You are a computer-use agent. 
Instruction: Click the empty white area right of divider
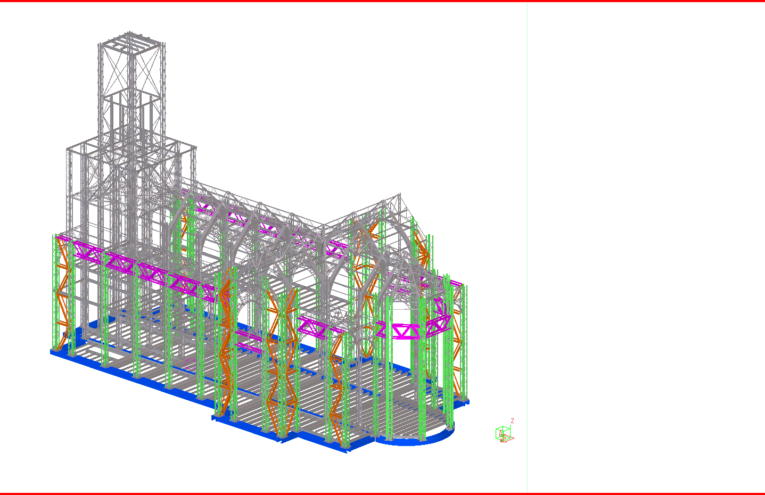point(645,250)
